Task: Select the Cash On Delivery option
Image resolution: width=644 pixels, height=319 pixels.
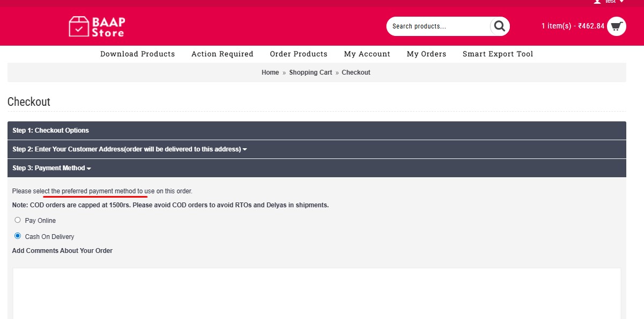Action: coord(18,236)
